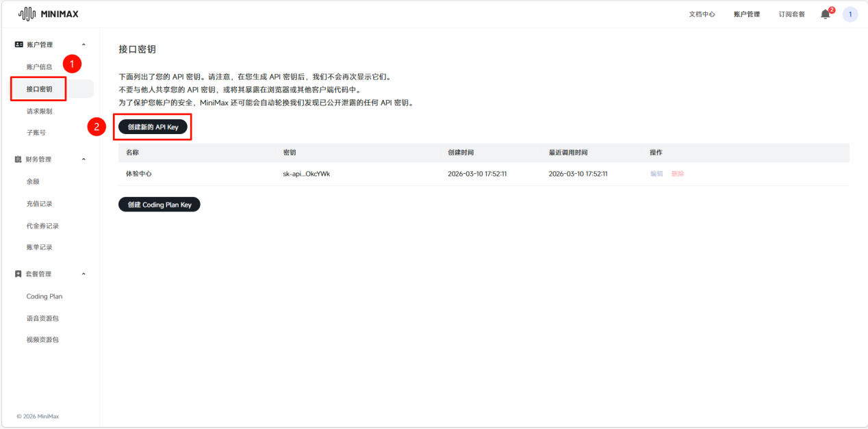
Task: Click the numbered step marker labeled 1
Action: click(x=71, y=64)
